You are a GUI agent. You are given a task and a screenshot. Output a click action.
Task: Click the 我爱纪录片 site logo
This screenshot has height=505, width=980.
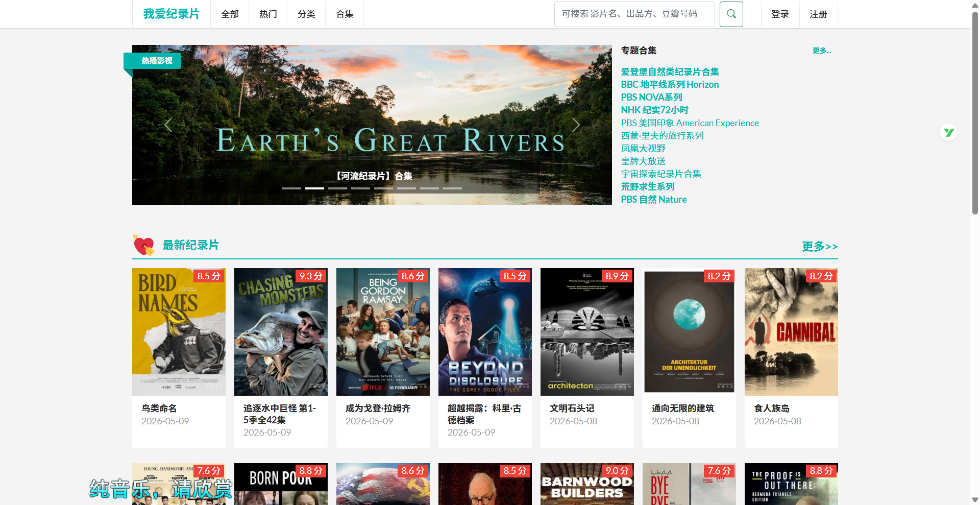171,14
